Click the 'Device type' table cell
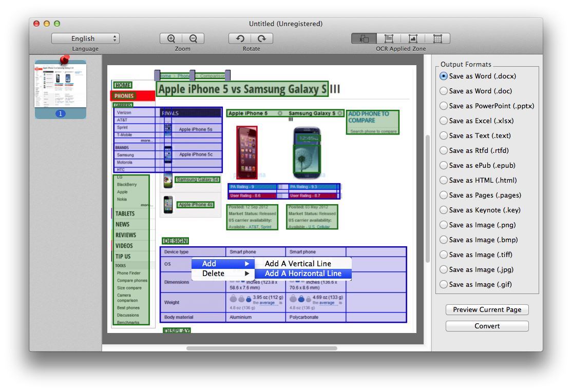 tap(193, 252)
